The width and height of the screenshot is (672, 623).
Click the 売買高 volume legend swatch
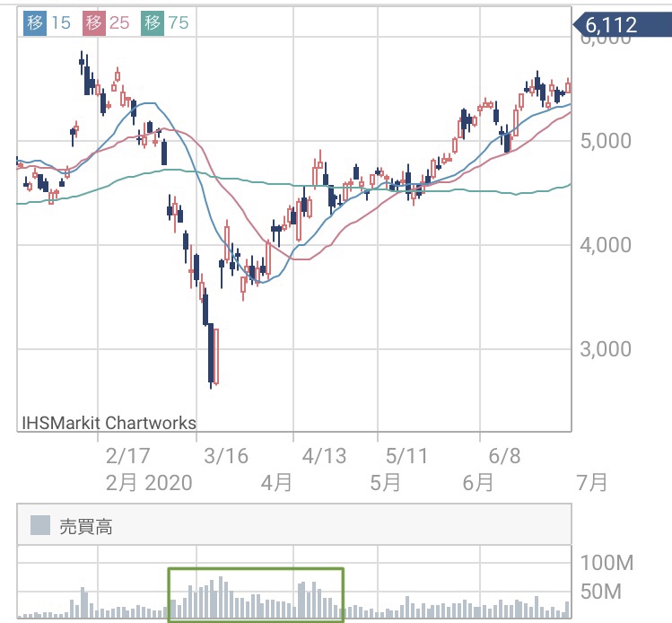click(x=40, y=526)
